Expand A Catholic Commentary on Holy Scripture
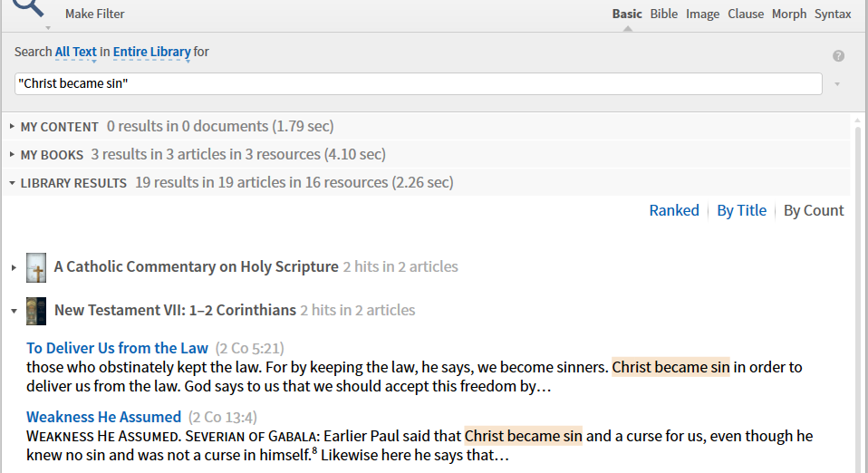 coord(14,267)
